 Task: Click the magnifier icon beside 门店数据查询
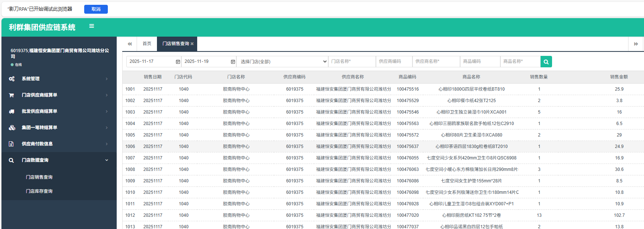point(11,160)
